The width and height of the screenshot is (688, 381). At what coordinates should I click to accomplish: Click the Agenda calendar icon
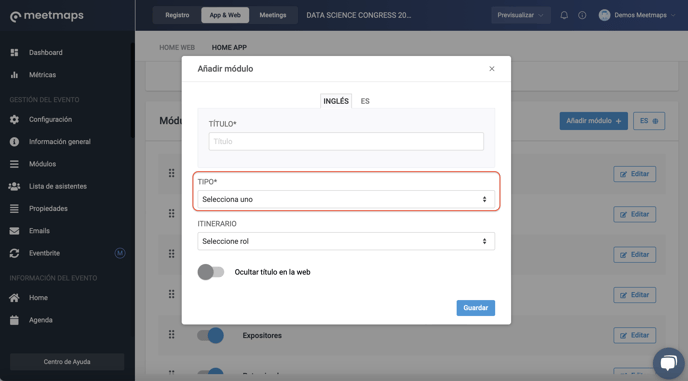coord(14,320)
